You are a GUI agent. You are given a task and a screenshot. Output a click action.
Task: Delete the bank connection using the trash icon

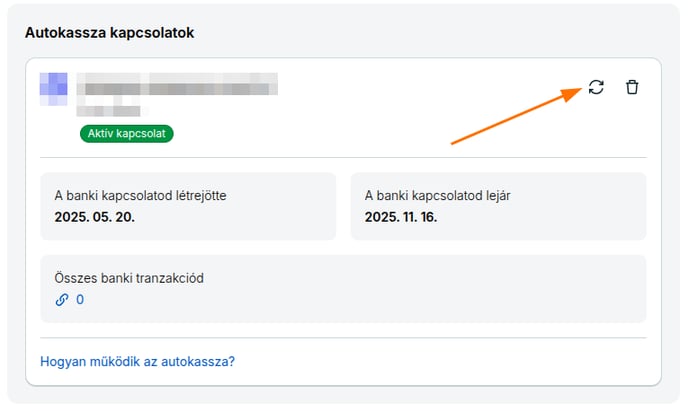[x=632, y=87]
